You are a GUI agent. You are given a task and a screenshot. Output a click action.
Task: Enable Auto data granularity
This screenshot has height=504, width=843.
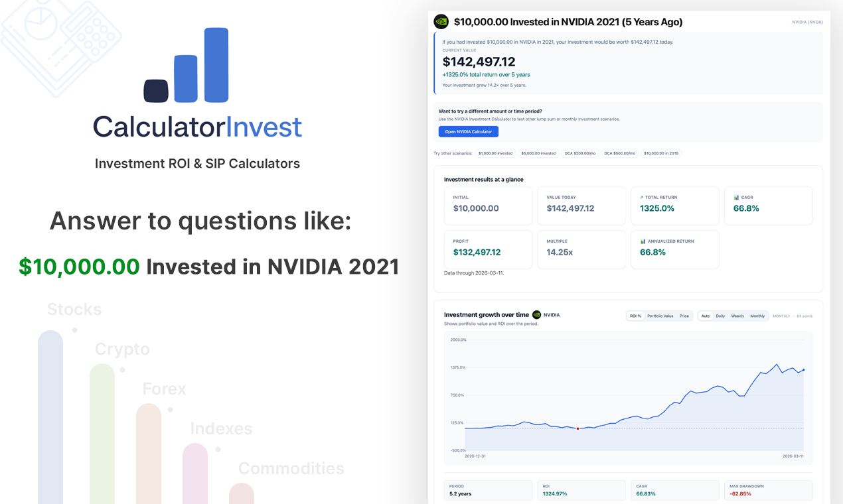[x=706, y=316]
